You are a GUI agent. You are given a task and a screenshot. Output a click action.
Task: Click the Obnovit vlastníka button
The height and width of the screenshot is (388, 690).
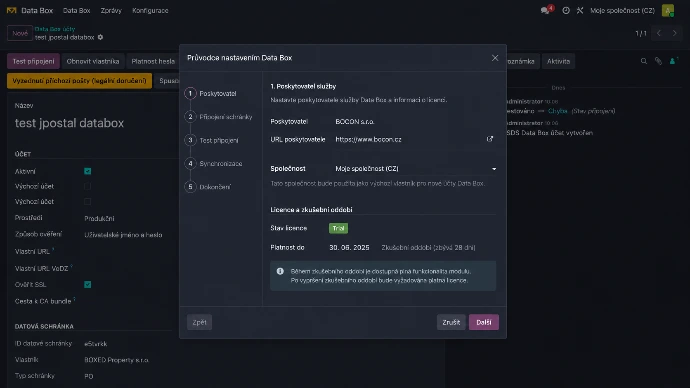point(93,61)
